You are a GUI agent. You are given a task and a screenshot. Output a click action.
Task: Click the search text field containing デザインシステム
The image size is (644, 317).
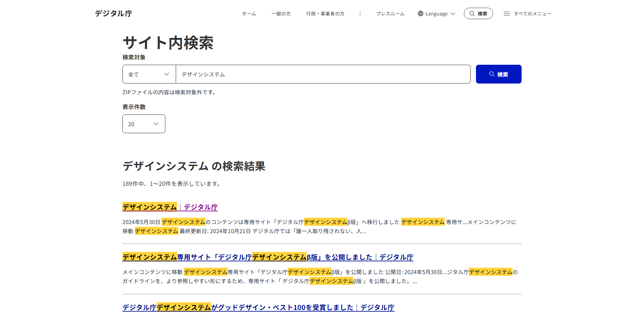323,74
